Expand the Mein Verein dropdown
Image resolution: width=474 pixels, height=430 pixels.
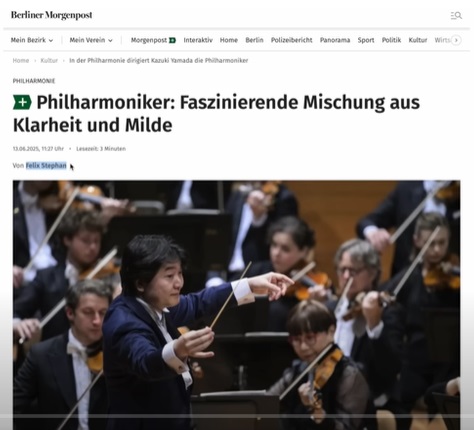tap(91, 40)
